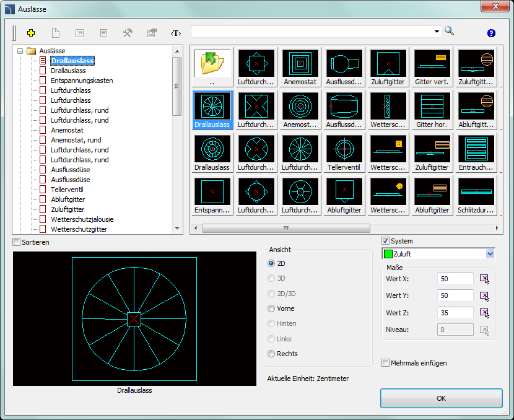The height and width of the screenshot is (420, 514).
Task: Click the magnifier search icon
Action: 450,31
